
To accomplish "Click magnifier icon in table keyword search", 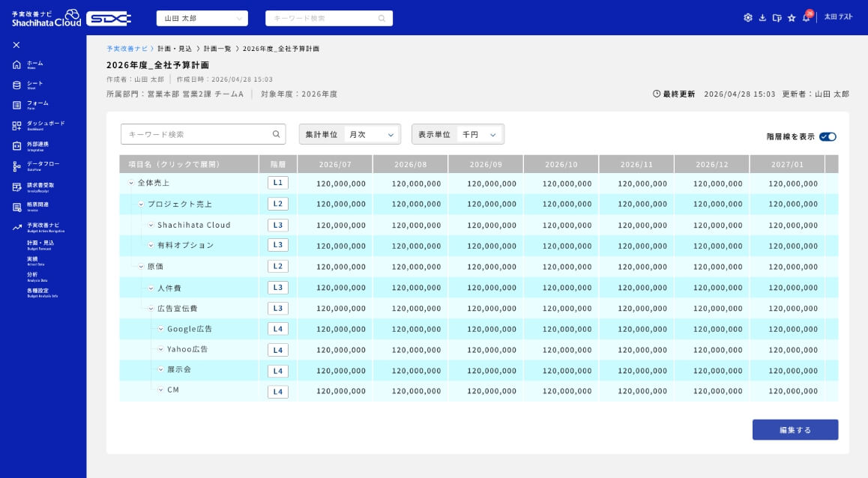I will [x=277, y=134].
